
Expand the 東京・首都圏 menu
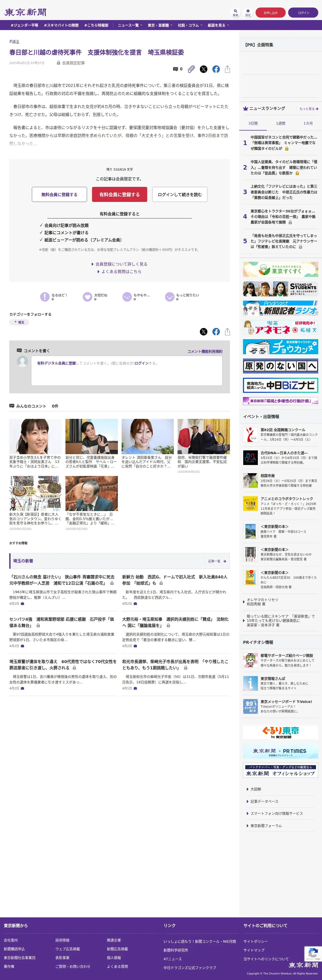coord(160,25)
